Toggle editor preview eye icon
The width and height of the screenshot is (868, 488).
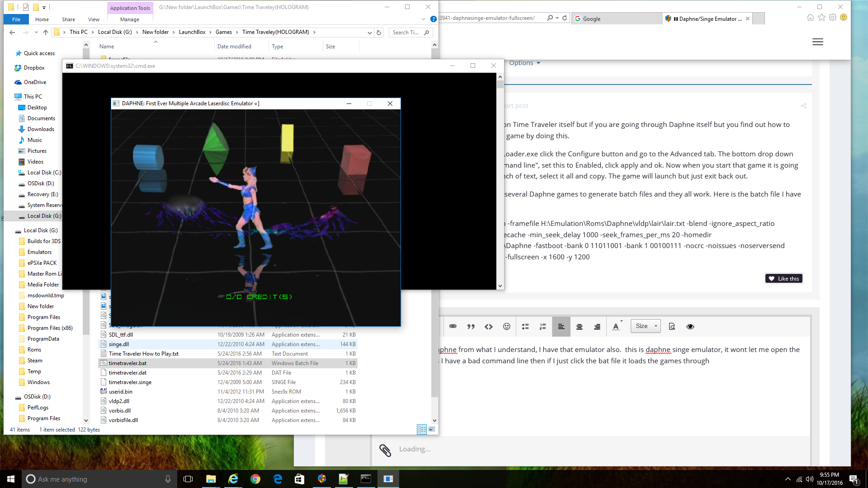(690, 326)
